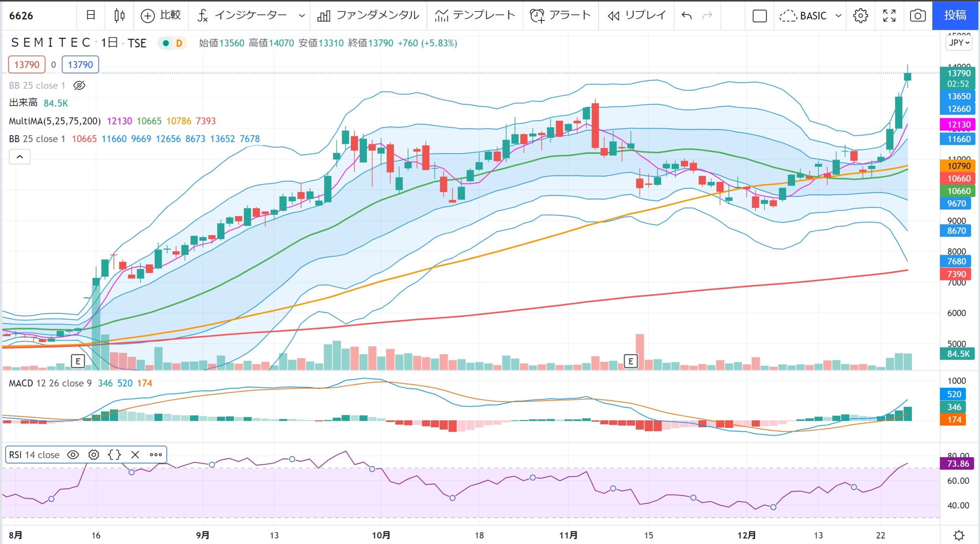The height and width of the screenshot is (544, 980).
Task: Remove the RSI indicator with X
Action: [x=135, y=454]
